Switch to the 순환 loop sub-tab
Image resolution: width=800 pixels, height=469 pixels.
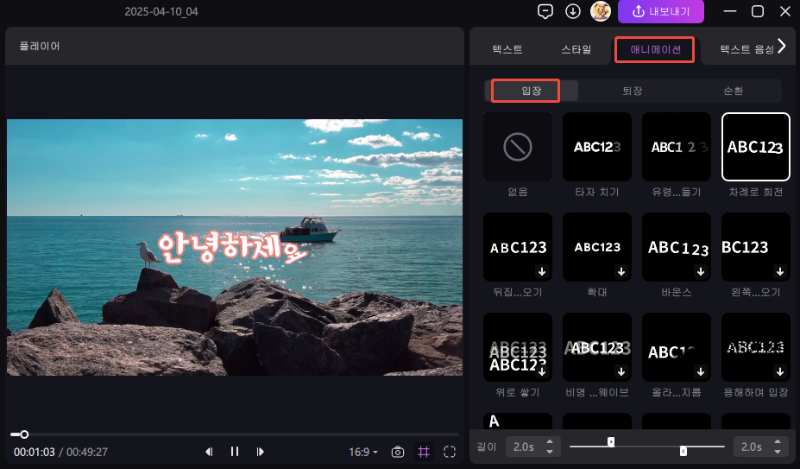733,91
